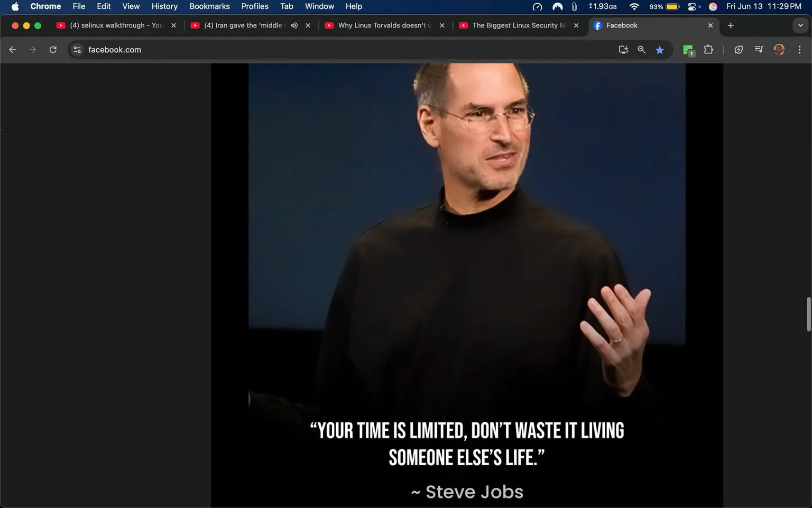Open the Bookmarks menu
The width and height of the screenshot is (812, 508).
coord(209,6)
